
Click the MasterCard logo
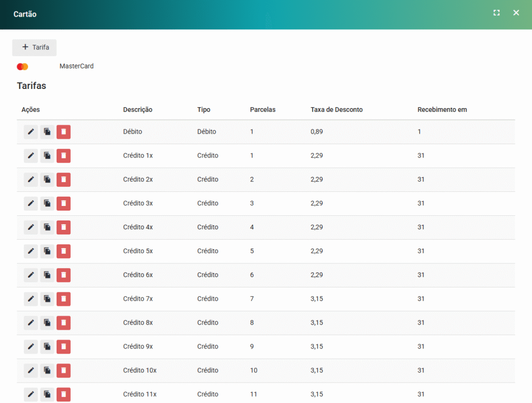[22, 67]
